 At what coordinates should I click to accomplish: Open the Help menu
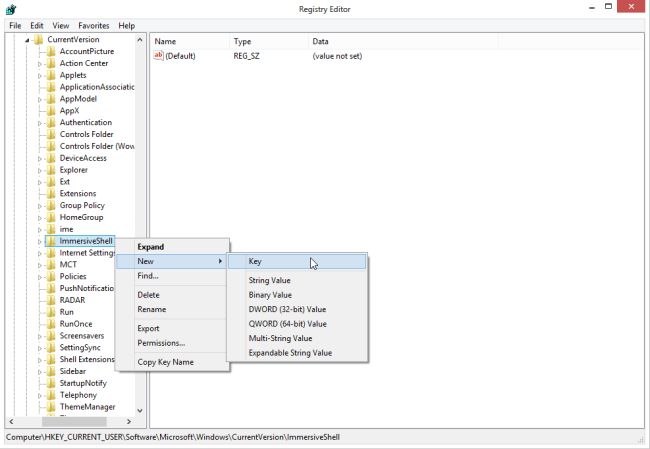coord(126,25)
